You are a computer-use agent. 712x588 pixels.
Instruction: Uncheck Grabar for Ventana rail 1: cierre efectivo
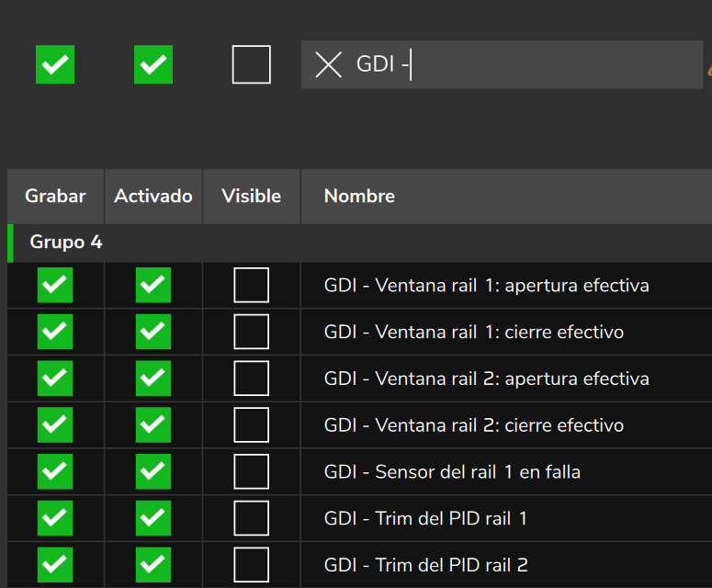click(55, 332)
